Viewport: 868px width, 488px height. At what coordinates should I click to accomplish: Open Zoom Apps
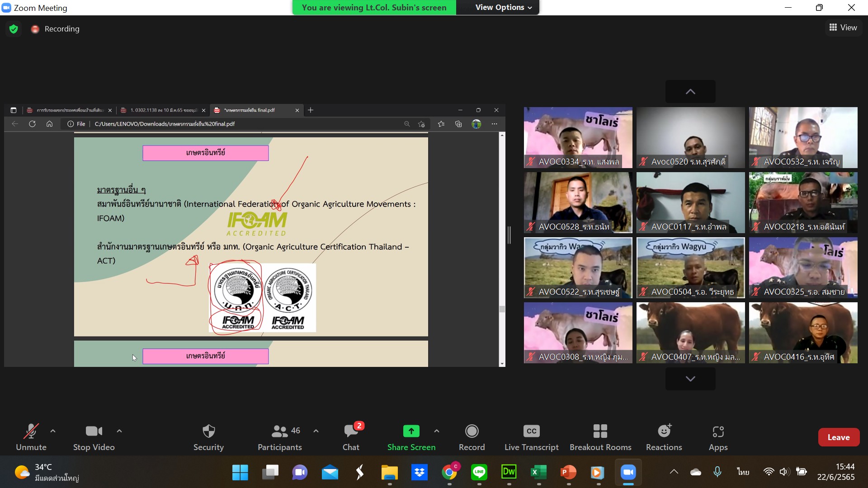718,437
